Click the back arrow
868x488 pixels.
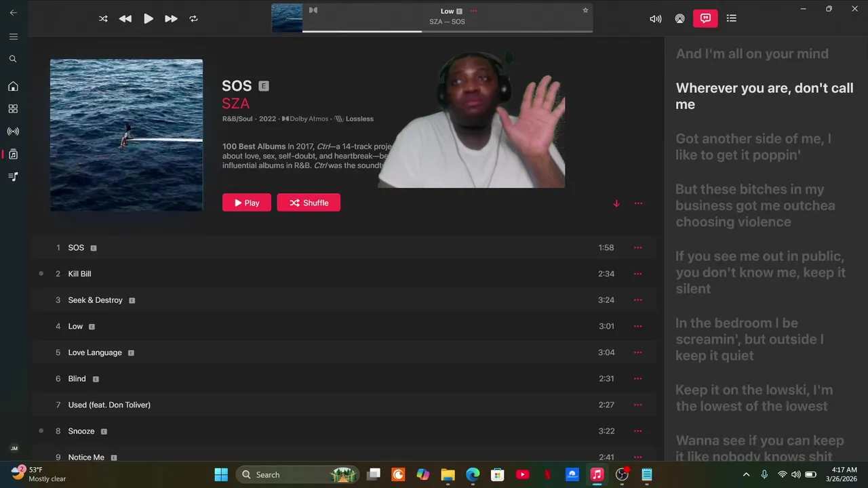click(14, 12)
